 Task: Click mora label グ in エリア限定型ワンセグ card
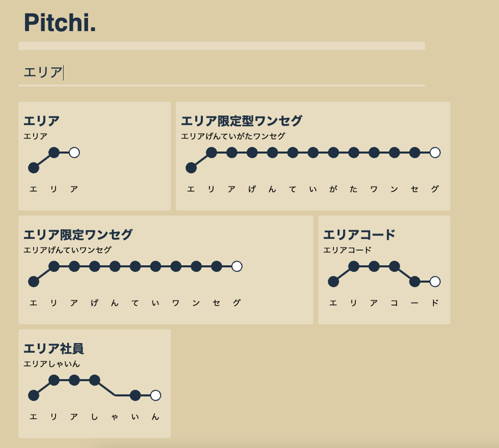tap(435, 189)
